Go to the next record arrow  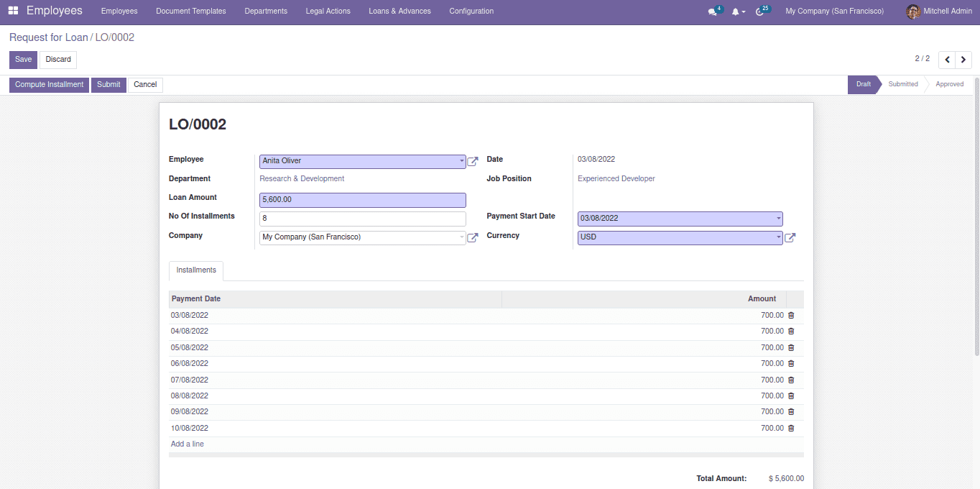coord(963,60)
